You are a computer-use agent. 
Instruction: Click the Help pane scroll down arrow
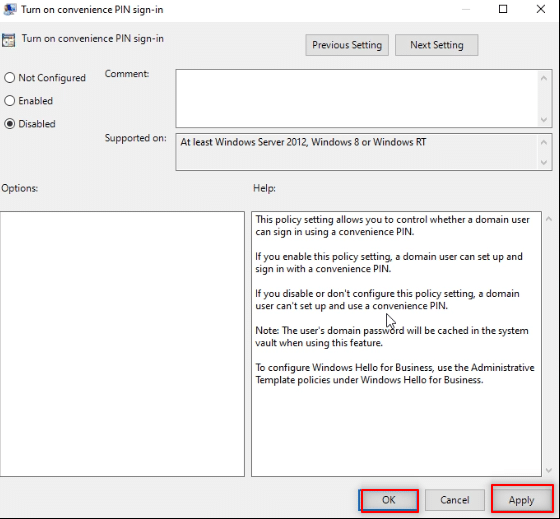click(x=549, y=471)
